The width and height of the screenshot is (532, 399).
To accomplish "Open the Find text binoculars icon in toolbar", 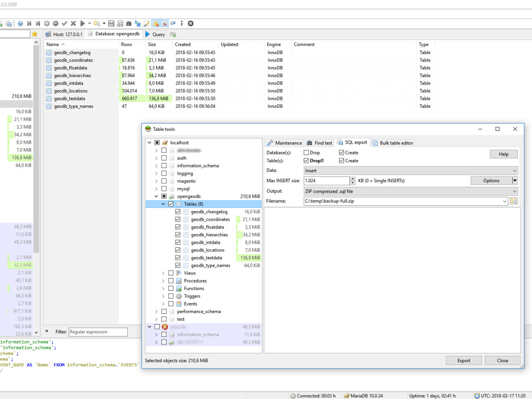I will point(129,23).
